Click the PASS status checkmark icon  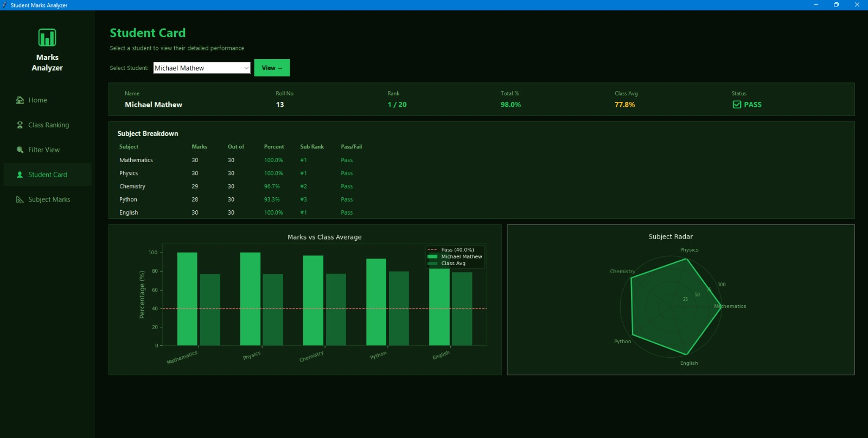tap(737, 105)
